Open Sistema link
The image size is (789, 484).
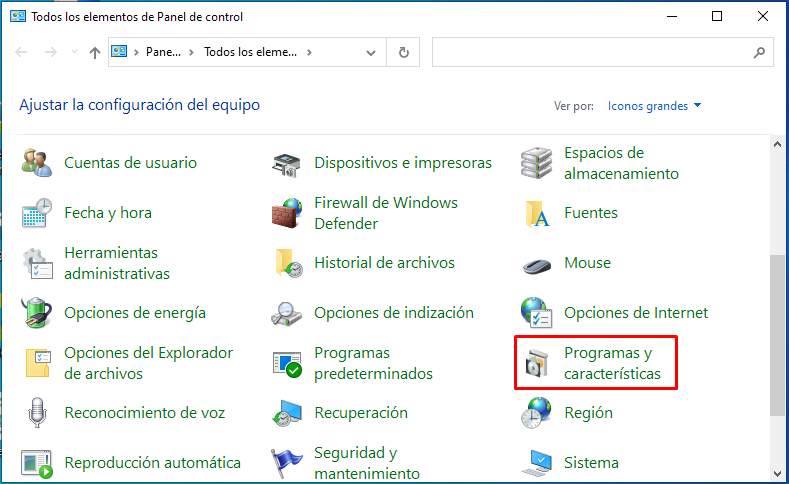[591, 463]
